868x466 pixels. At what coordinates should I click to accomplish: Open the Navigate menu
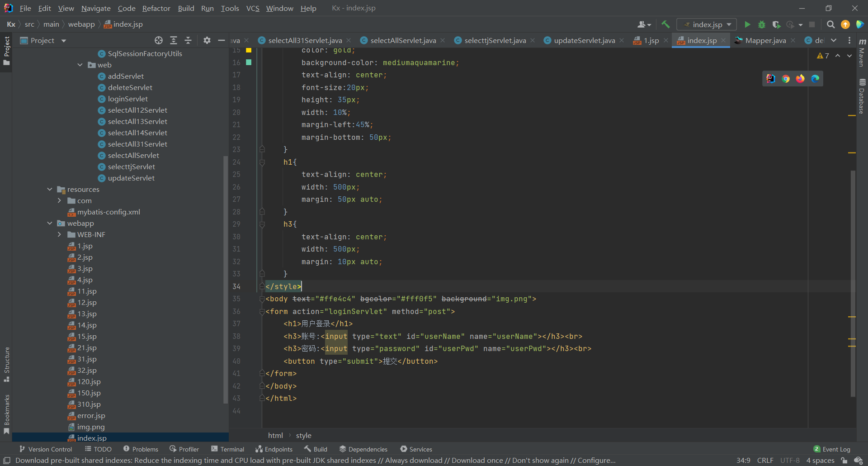[x=96, y=8]
